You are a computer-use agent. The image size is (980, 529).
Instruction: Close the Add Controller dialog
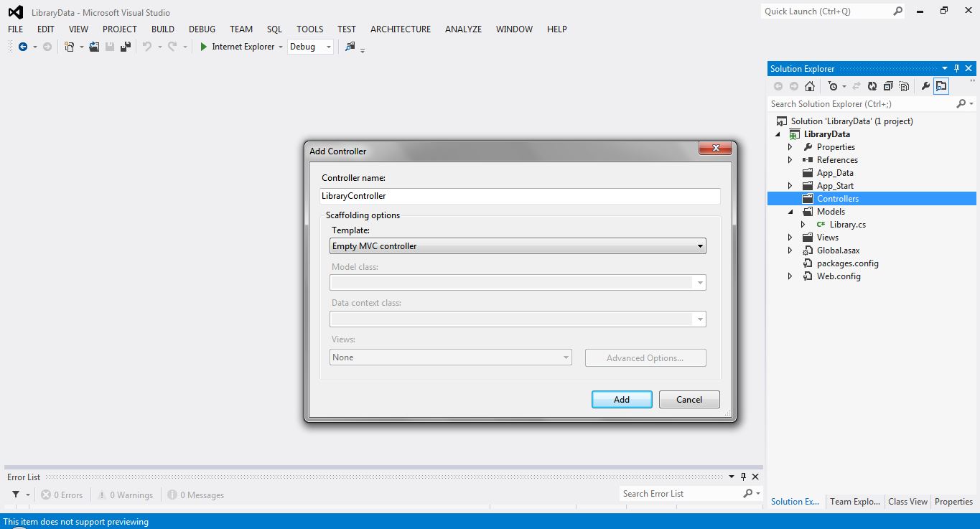716,148
